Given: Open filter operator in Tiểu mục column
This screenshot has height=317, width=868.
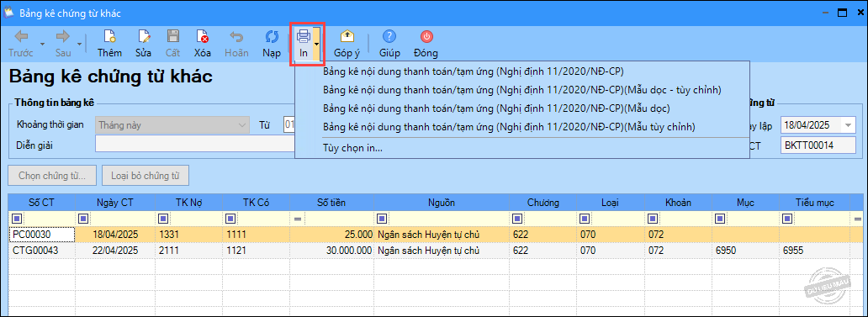Looking at the screenshot, I should (x=788, y=219).
